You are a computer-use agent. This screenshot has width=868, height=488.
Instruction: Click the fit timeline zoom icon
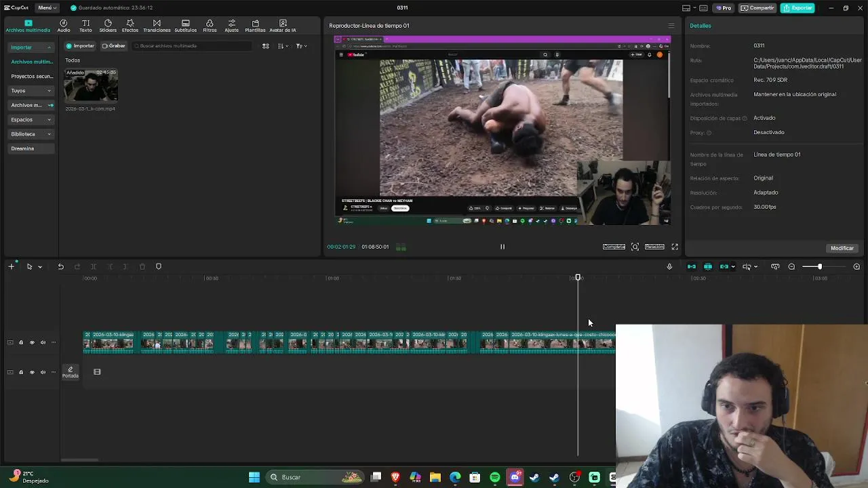(775, 266)
